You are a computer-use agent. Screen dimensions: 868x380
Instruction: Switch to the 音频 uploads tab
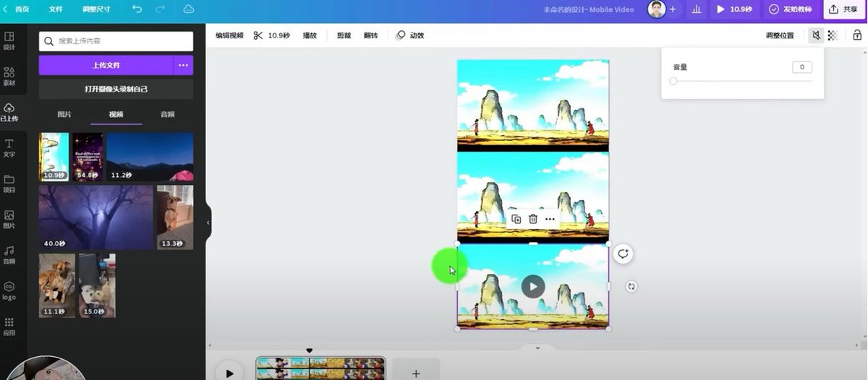pyautogui.click(x=167, y=114)
